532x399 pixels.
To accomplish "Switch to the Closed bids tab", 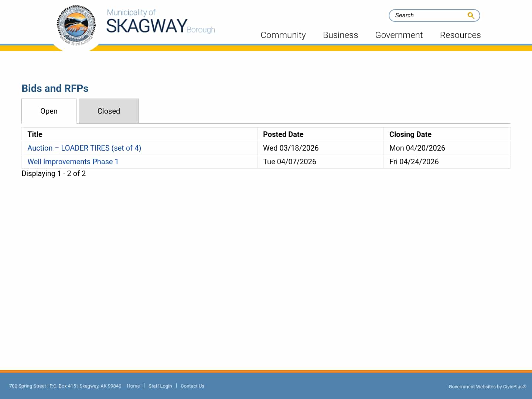I will [109, 111].
